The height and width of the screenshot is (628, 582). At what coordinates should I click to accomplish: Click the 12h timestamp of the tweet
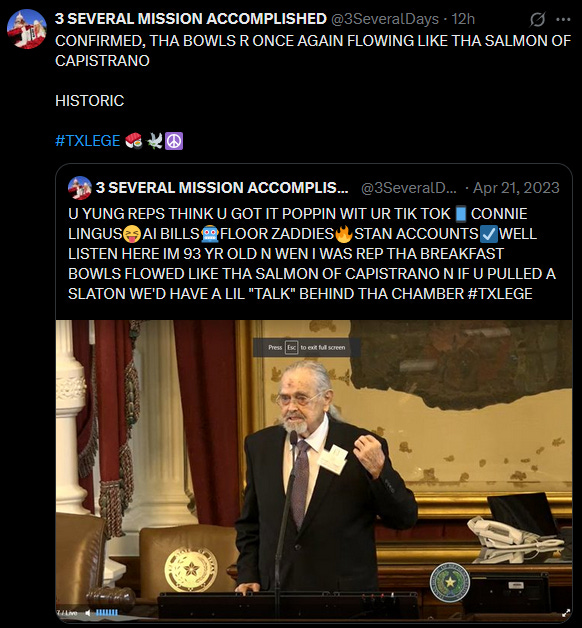coord(463,19)
